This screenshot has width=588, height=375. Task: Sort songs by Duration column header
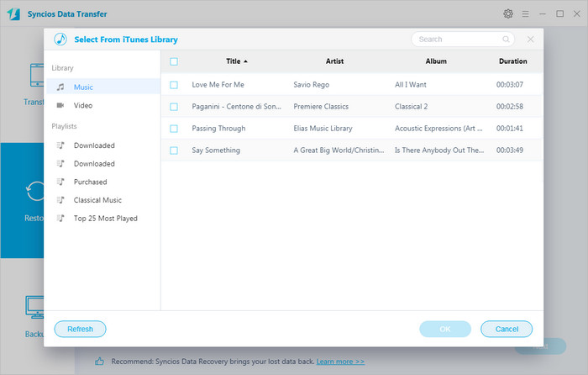tap(512, 61)
